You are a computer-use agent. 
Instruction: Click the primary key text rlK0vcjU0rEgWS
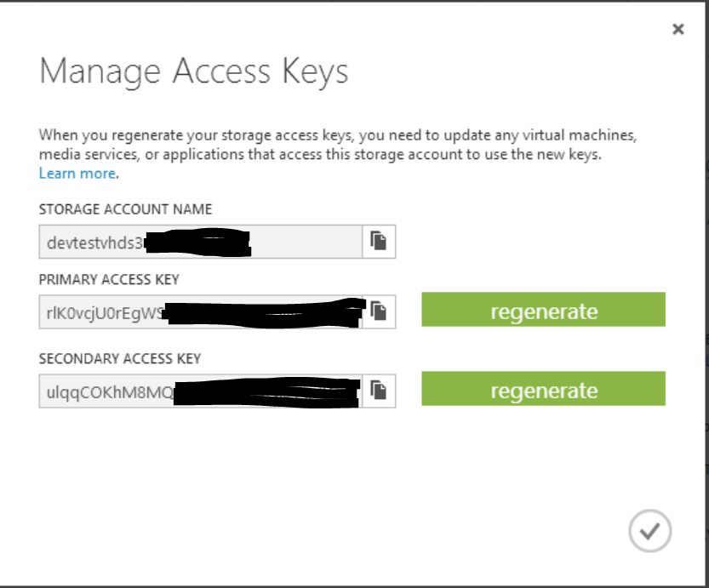click(x=105, y=313)
